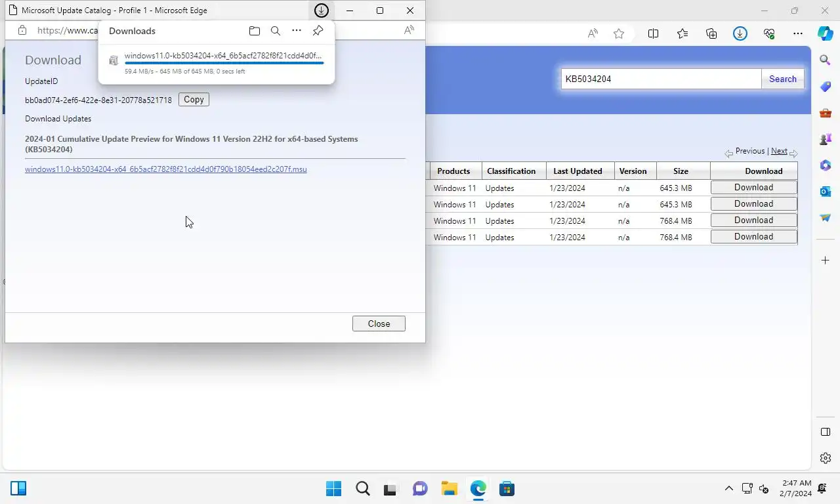Click Previous results link
The width and height of the screenshot is (840, 504).
(750, 151)
